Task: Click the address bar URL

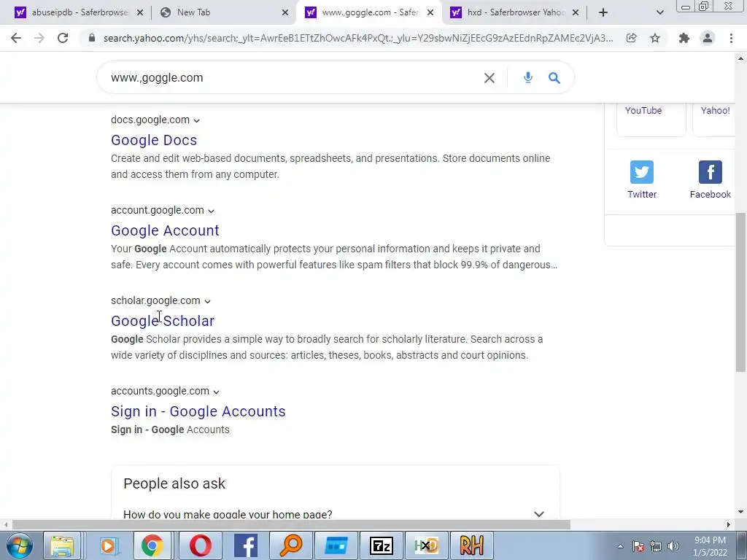Action: click(x=358, y=38)
